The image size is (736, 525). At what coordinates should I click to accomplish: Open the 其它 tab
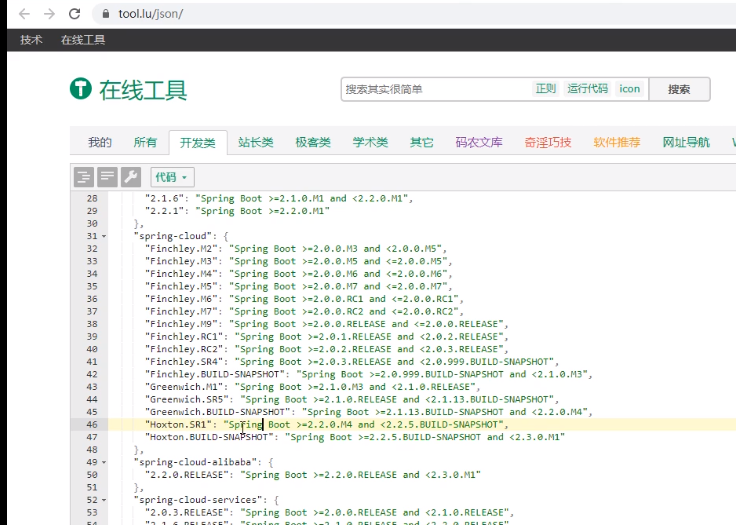(x=422, y=142)
